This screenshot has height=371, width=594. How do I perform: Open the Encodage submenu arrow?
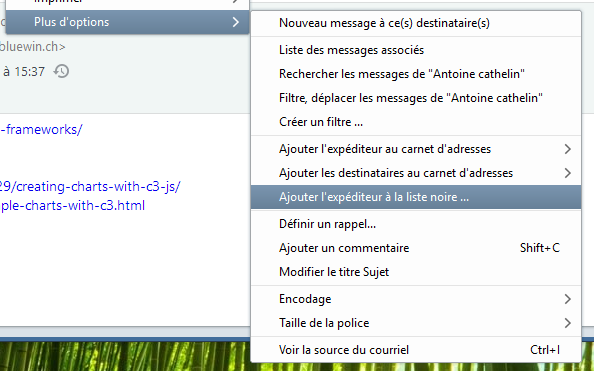pos(567,299)
